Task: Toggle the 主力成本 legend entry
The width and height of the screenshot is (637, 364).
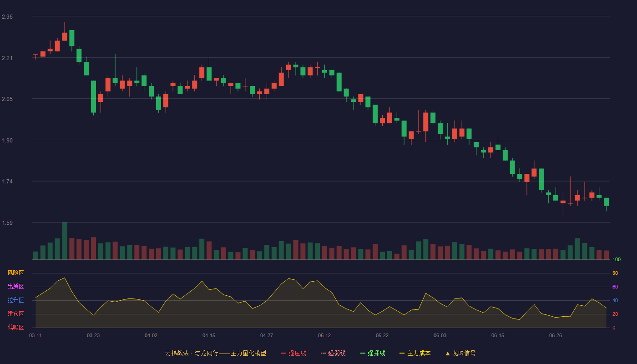Action: click(415, 353)
